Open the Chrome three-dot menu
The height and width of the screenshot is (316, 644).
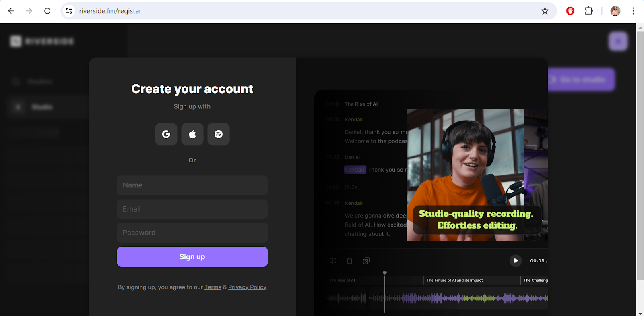point(634,11)
